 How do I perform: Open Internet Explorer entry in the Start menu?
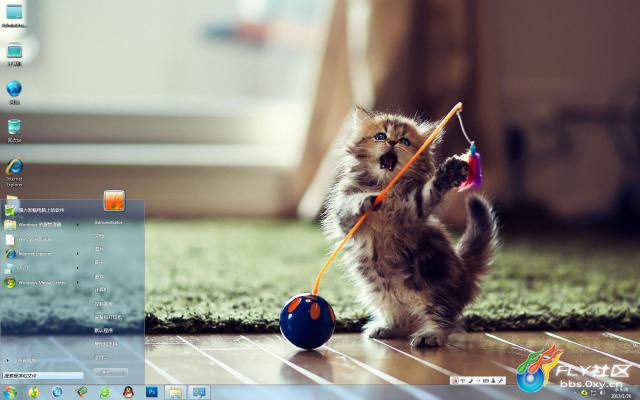coord(41,253)
